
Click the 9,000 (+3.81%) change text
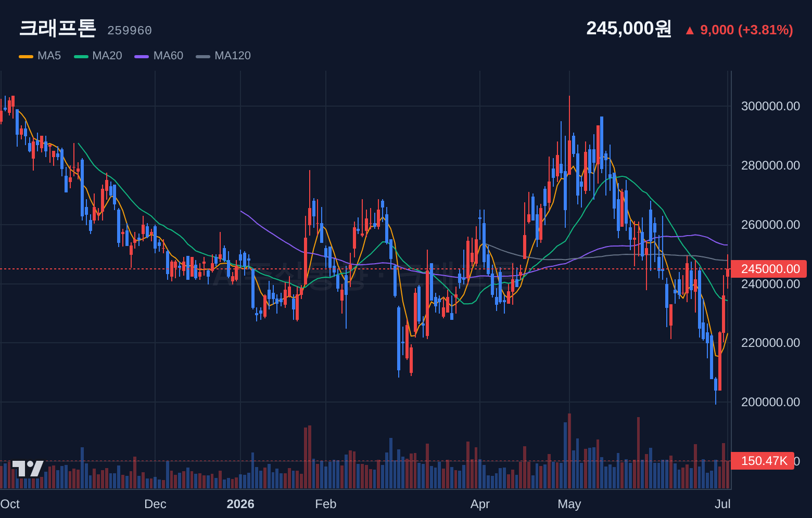(746, 30)
